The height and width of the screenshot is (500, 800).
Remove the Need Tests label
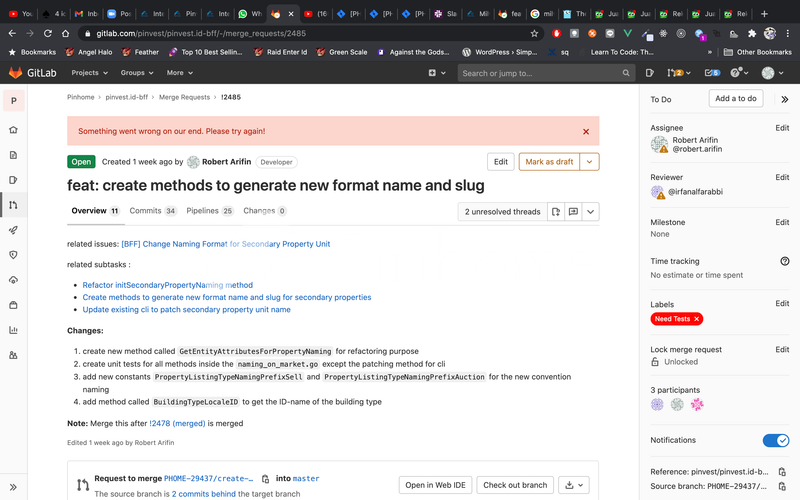pos(697,319)
